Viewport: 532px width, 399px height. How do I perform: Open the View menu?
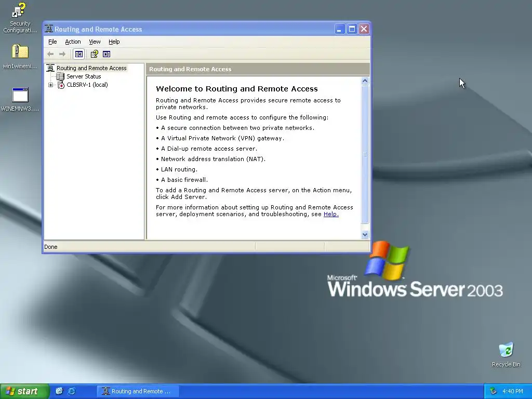tap(95, 42)
